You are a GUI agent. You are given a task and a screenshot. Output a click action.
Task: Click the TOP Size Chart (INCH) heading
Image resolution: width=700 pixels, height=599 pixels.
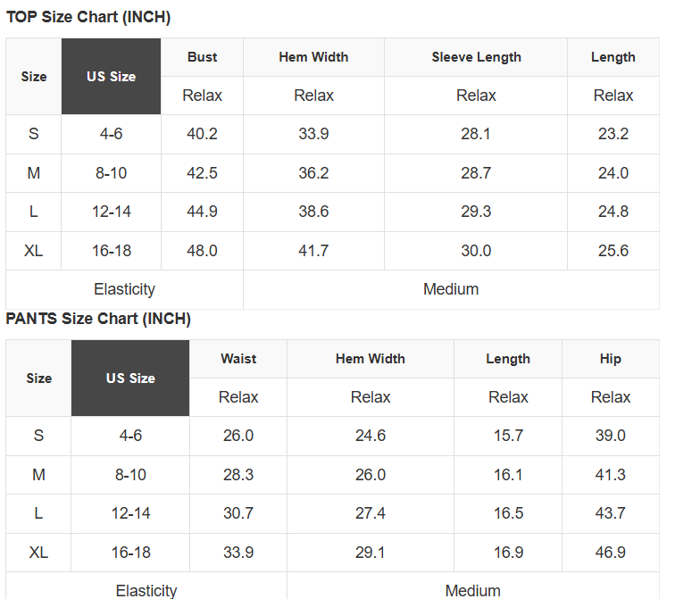coord(88,17)
